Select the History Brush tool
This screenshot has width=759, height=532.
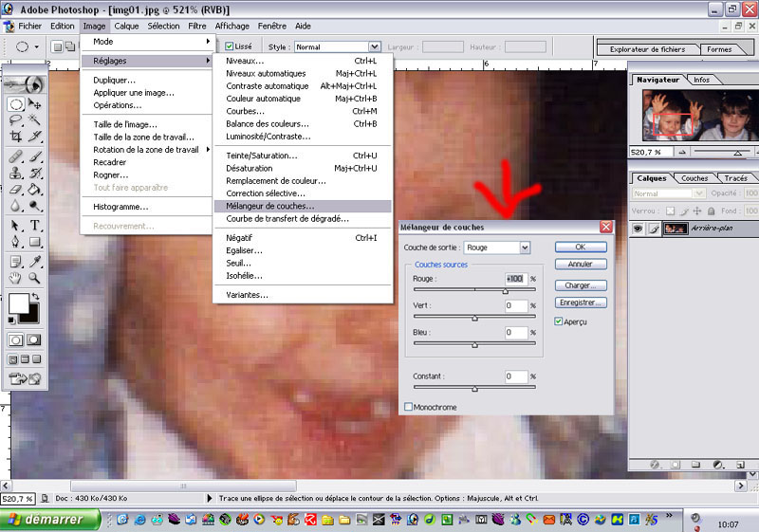[x=34, y=173]
